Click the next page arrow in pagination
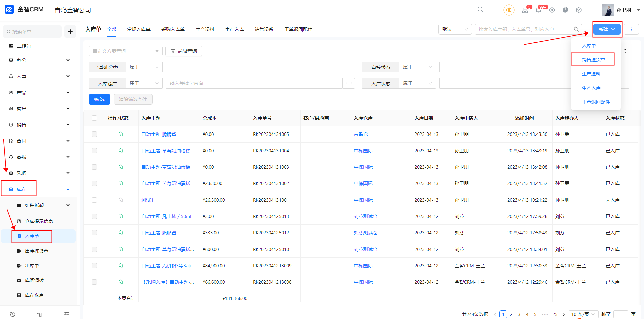 click(564, 314)
